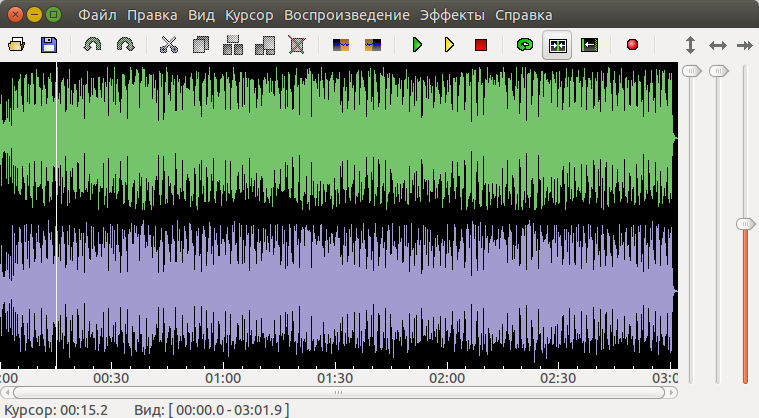
Task: Click the 'Вид: [ 00:00.0 - 03:01.9 ]' status text
Action: point(212,410)
